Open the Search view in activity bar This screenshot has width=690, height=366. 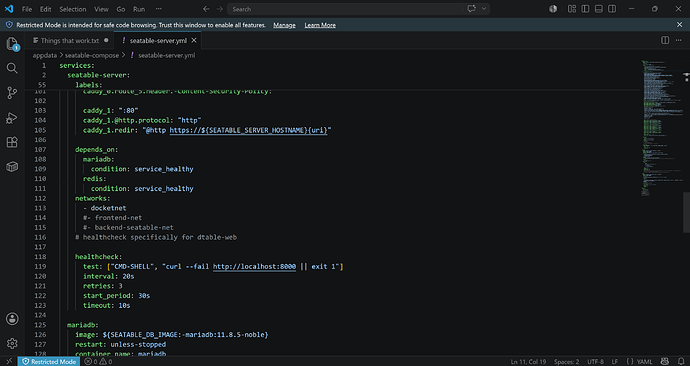point(12,68)
